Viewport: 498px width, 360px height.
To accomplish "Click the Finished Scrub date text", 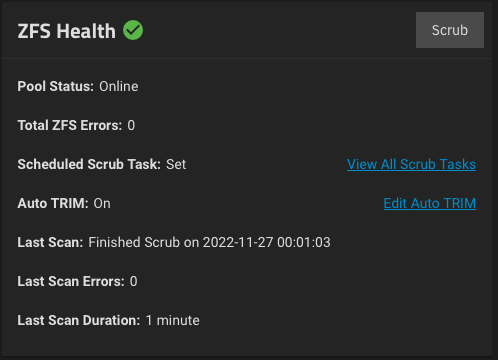I will pyautogui.click(x=209, y=242).
